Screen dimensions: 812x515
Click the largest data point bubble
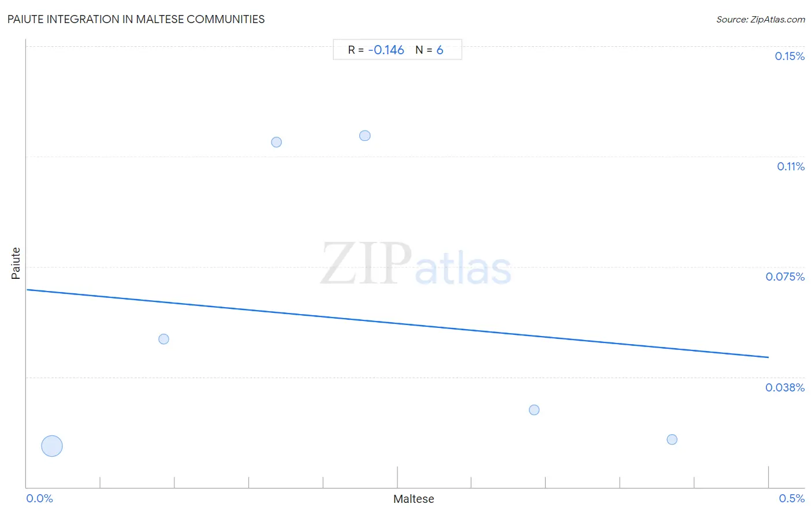coord(52,446)
